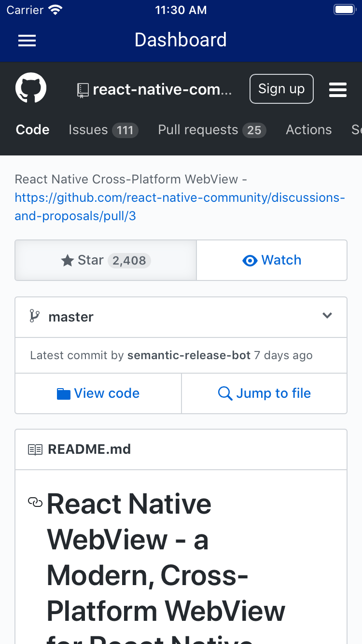Select the star icon in the Star button
362x644 pixels.
point(67,260)
